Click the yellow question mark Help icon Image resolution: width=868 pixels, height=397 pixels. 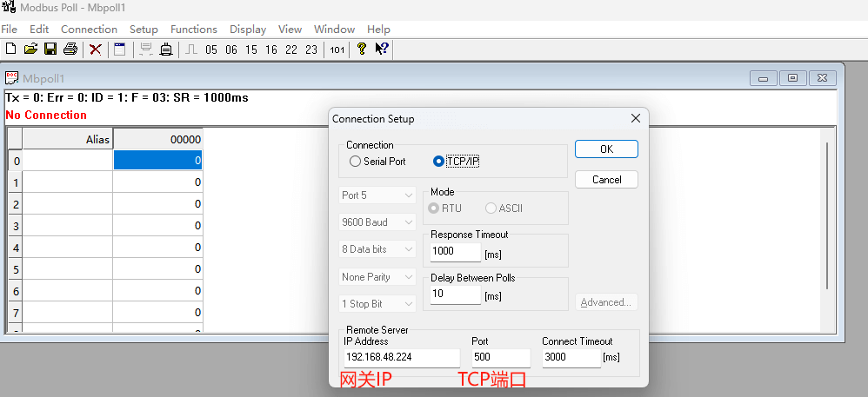click(362, 50)
